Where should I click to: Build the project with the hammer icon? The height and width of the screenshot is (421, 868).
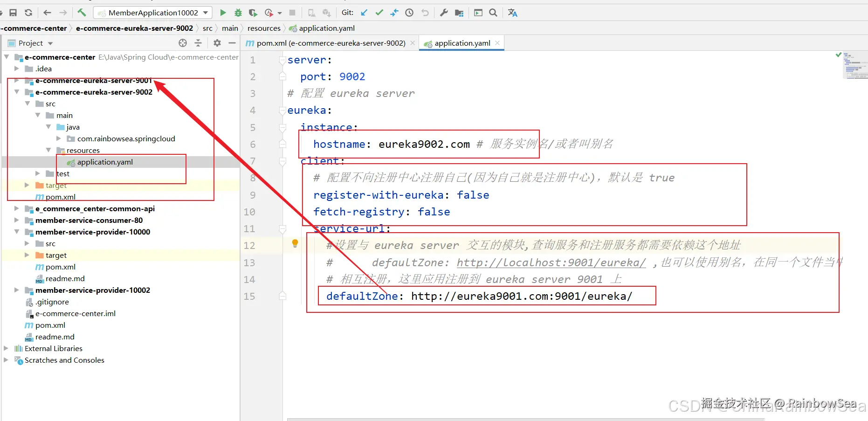tap(82, 13)
